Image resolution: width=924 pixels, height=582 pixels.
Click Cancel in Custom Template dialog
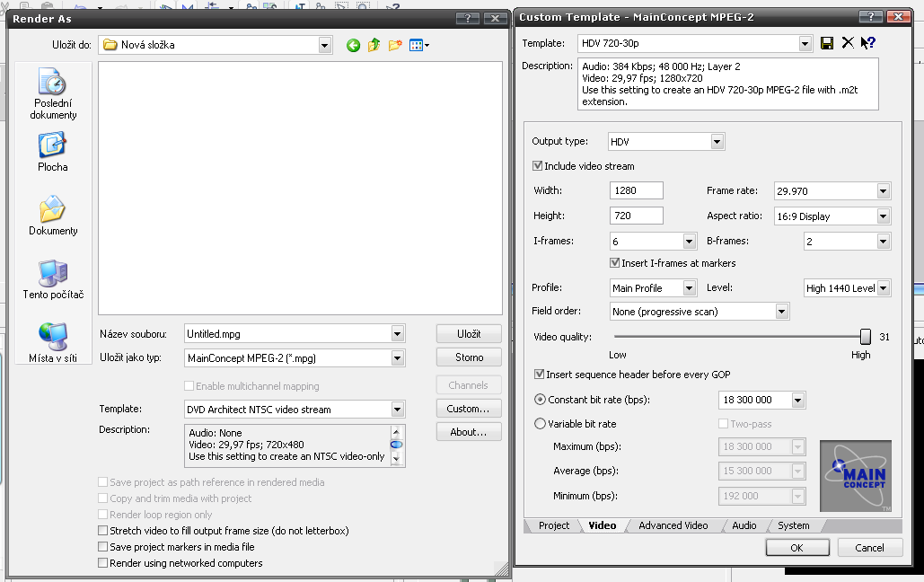pos(870,548)
